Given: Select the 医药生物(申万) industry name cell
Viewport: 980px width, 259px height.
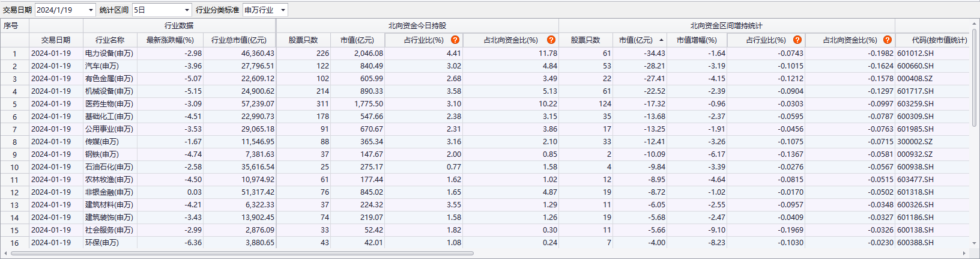Looking at the screenshot, I should (x=109, y=104).
